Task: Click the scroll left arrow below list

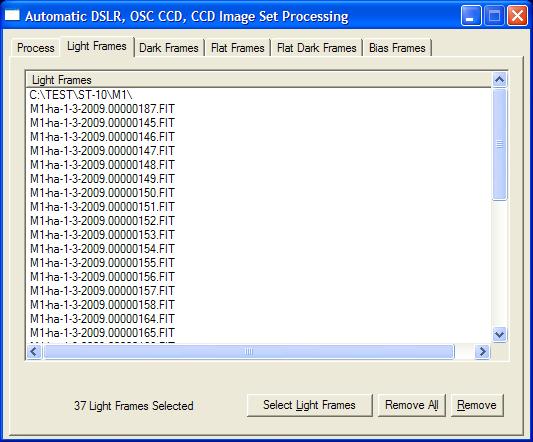Action: click(34, 351)
